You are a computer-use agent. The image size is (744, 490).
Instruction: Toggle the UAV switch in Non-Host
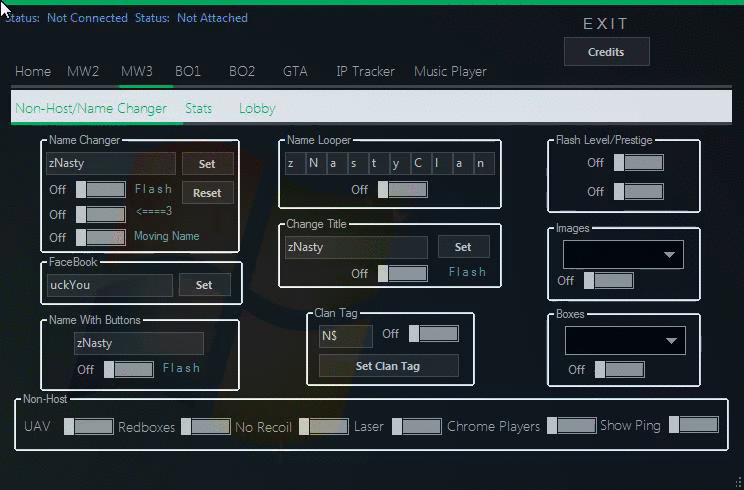[x=89, y=427]
